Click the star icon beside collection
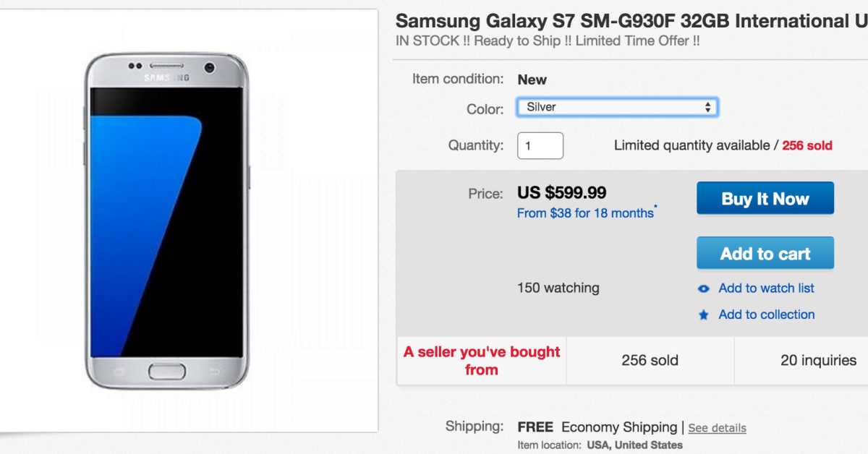This screenshot has width=868, height=454. pos(704,315)
